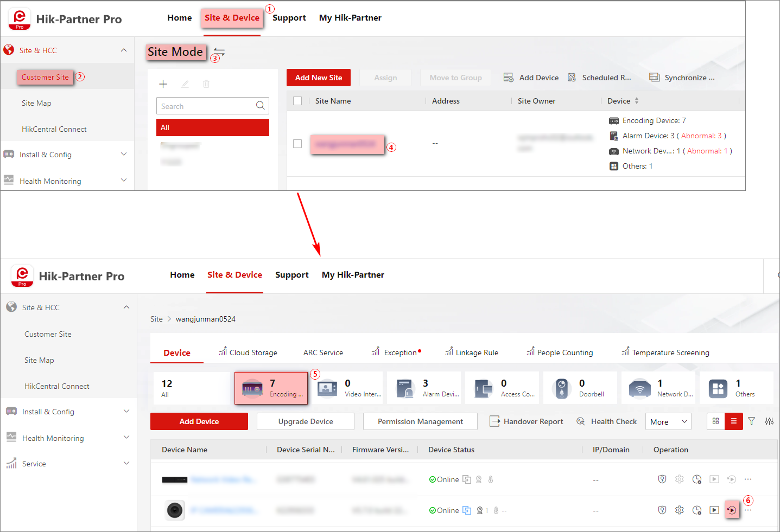Click Add Device in the upper site toolbar

coord(531,78)
